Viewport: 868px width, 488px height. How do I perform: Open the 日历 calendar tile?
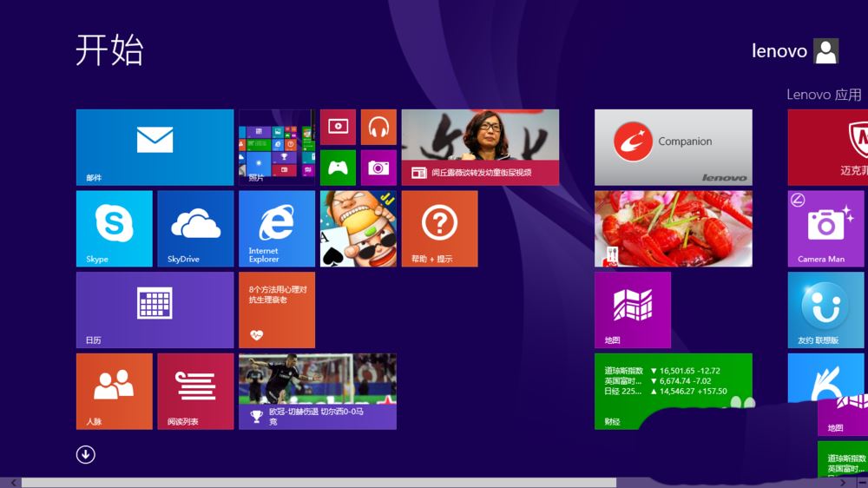tap(155, 310)
